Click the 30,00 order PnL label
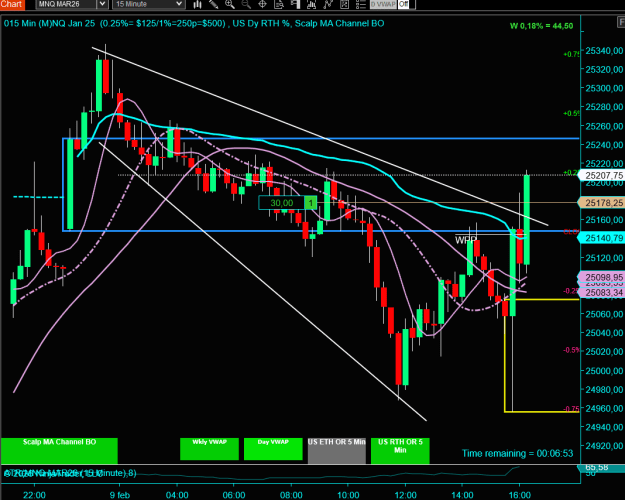The width and height of the screenshot is (625, 500). tap(282, 203)
